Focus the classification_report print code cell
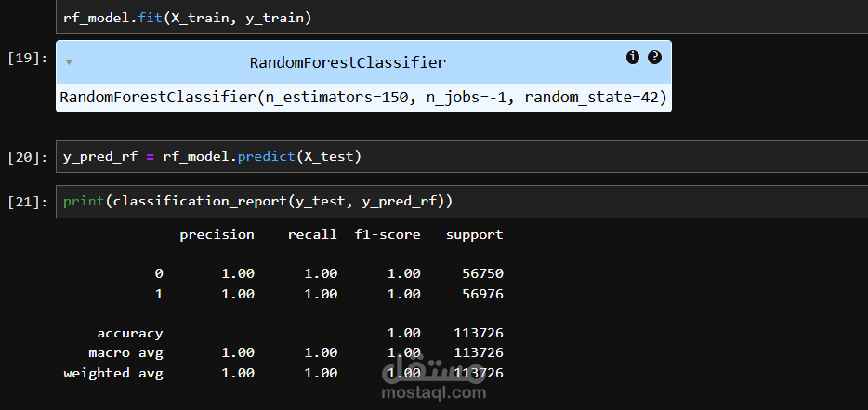868x410 pixels. click(462, 202)
